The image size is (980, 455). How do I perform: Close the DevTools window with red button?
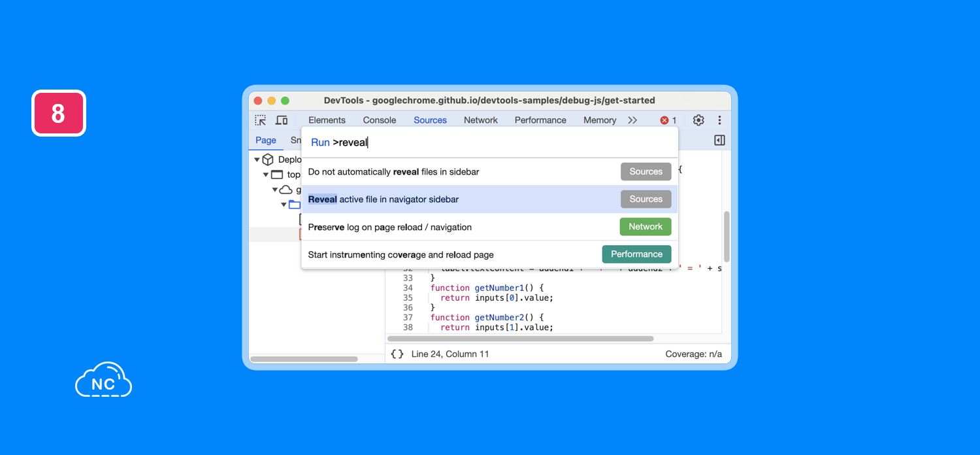(x=258, y=101)
